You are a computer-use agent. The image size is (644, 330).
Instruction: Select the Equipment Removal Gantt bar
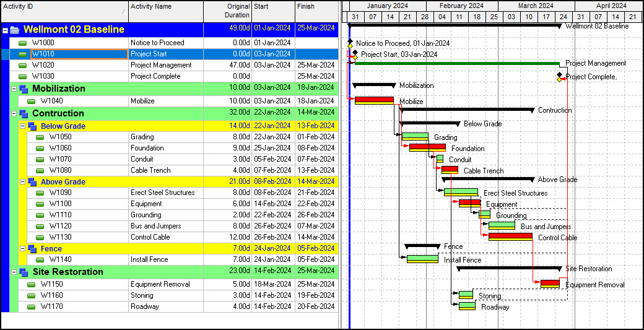tap(550, 284)
